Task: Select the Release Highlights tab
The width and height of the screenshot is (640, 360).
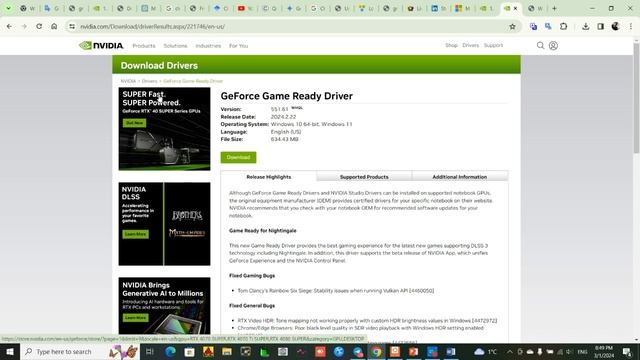Action: [x=269, y=177]
